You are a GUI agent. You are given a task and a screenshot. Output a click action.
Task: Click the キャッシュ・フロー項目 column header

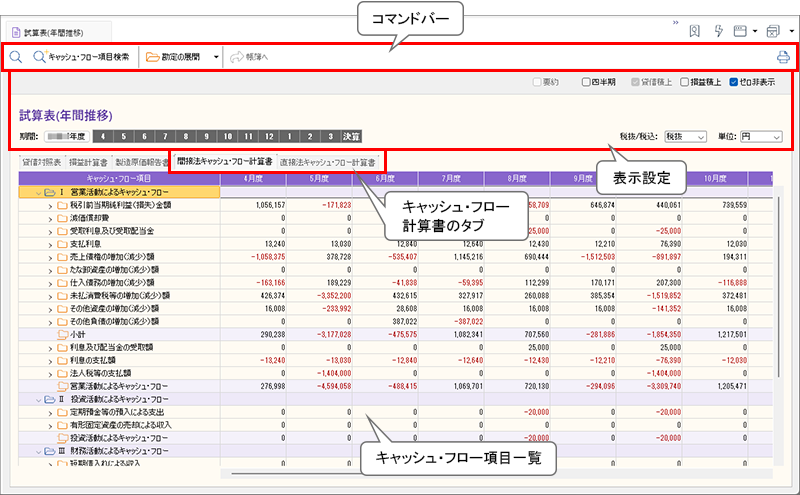(x=119, y=179)
